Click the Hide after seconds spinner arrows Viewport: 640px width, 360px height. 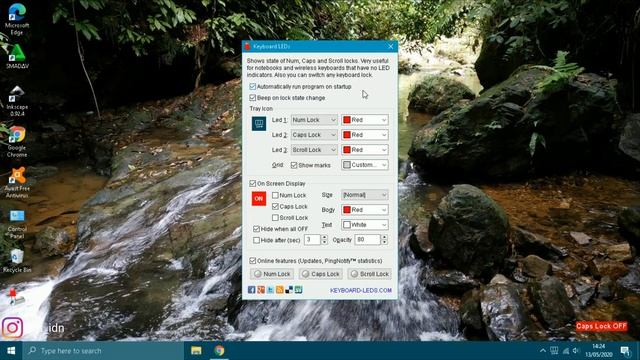click(324, 240)
